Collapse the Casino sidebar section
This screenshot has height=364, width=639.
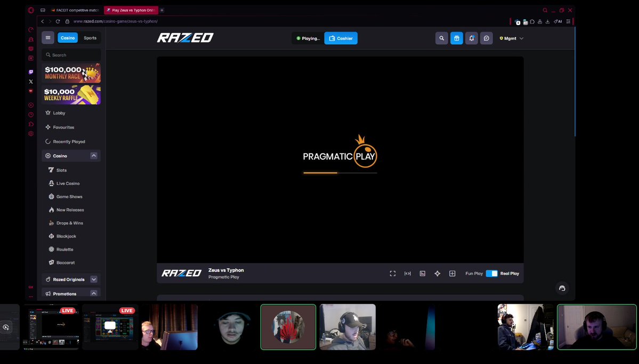94,156
